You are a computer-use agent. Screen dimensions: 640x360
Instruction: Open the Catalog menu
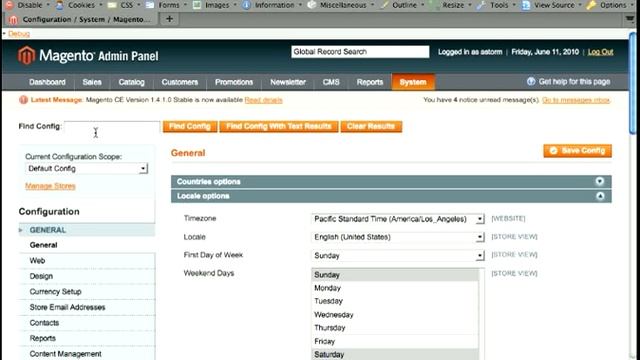pos(131,82)
